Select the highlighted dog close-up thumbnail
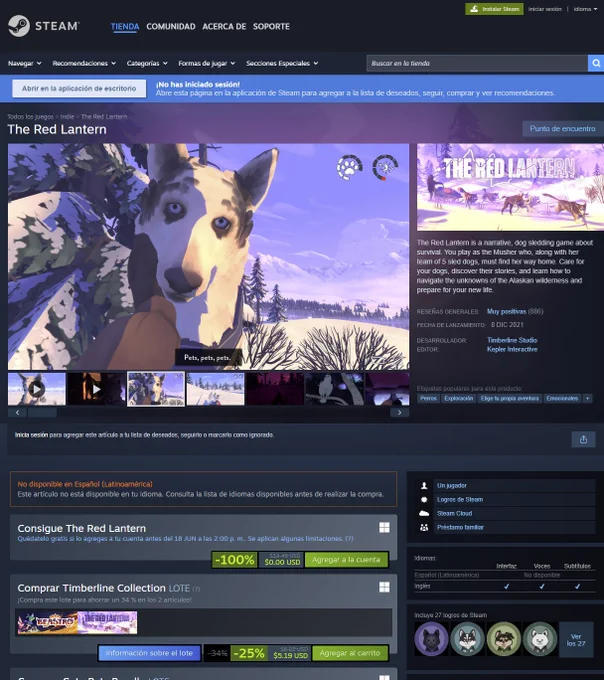The height and width of the screenshot is (680, 604). (156, 389)
